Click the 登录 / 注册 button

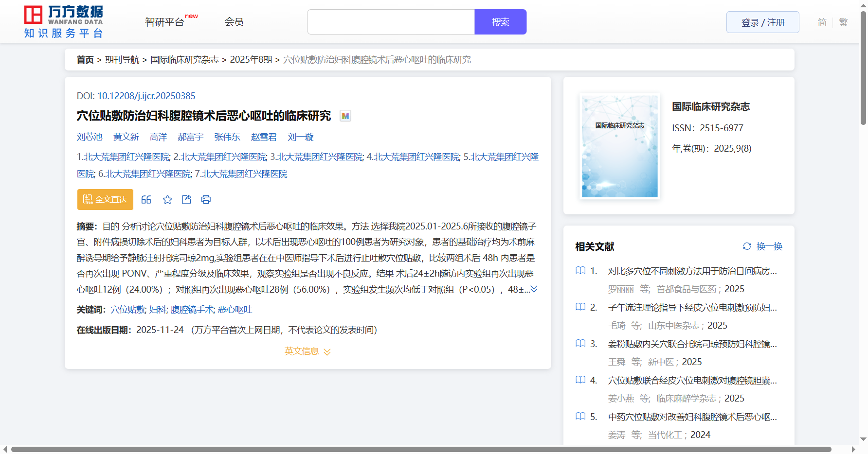[762, 22]
